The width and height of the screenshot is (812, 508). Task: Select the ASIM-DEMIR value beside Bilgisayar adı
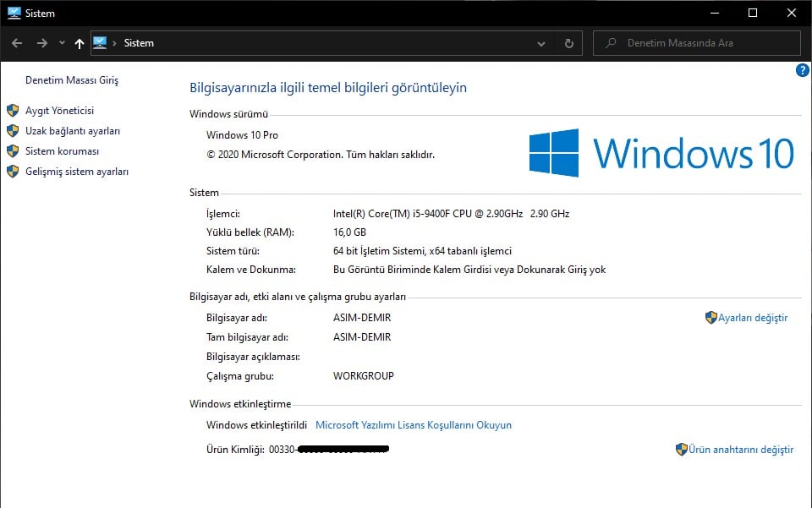pos(362,318)
